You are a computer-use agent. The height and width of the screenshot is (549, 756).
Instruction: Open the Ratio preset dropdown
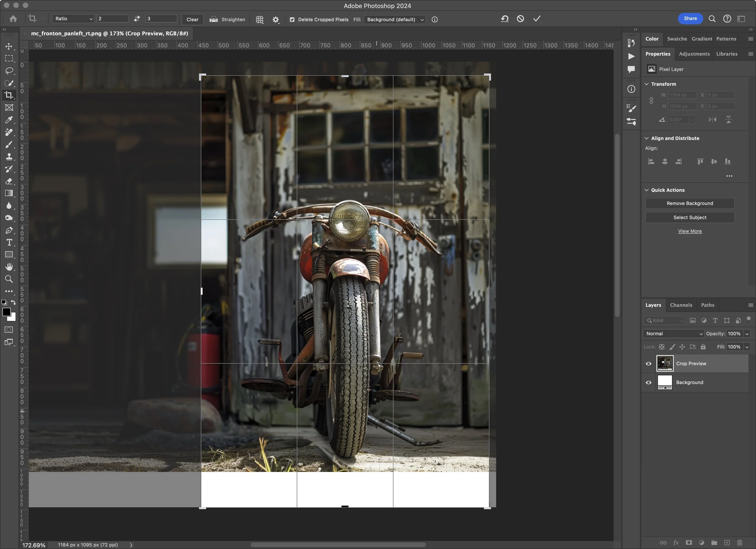73,19
